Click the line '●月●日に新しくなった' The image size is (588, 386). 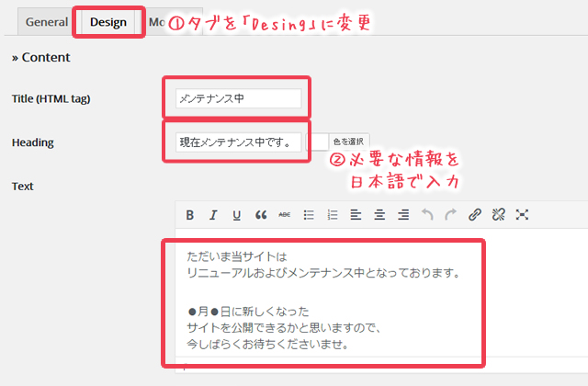point(249,312)
